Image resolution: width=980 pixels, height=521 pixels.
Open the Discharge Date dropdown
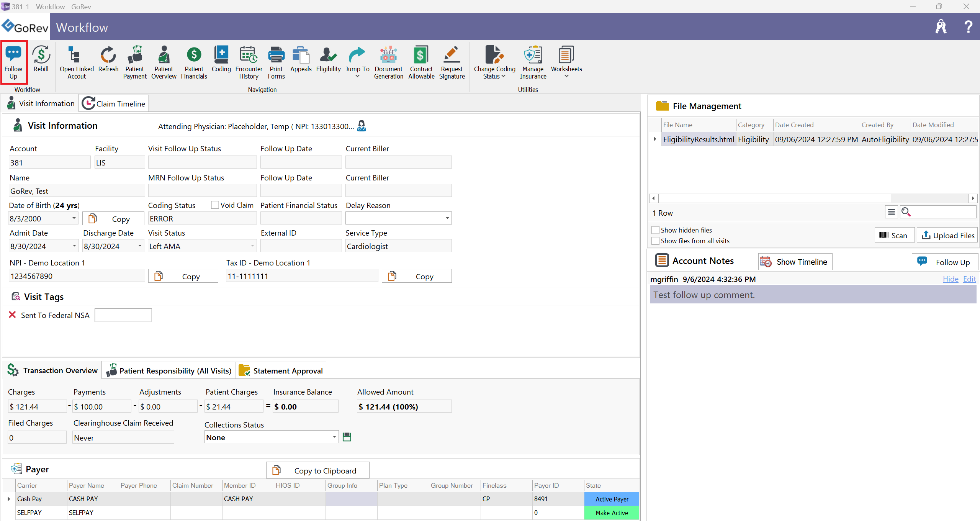pos(140,246)
